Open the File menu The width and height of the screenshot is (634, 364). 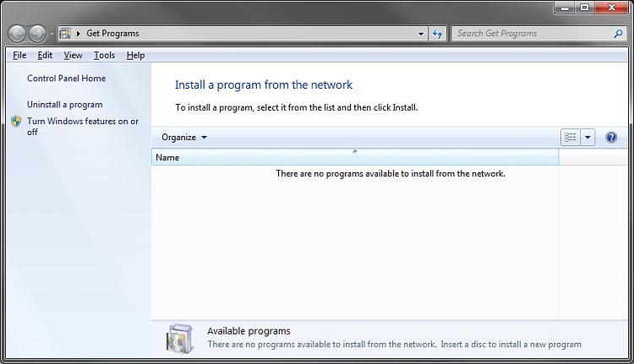pos(19,56)
